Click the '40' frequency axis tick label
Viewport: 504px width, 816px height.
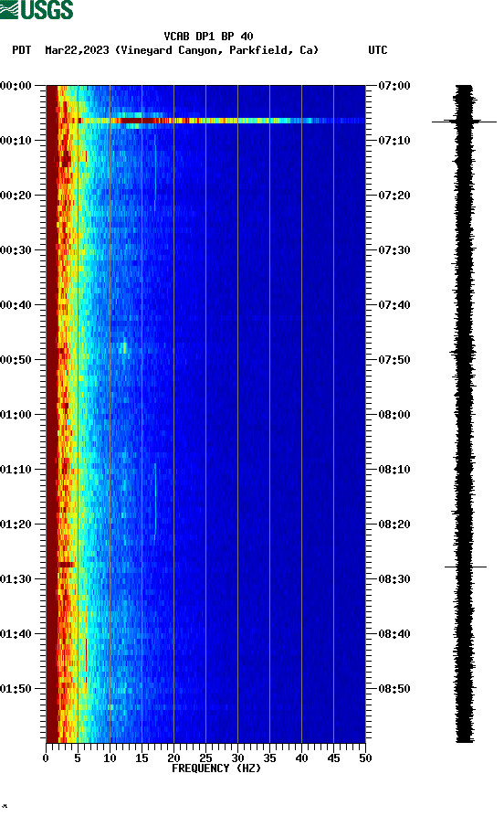pyautogui.click(x=301, y=758)
